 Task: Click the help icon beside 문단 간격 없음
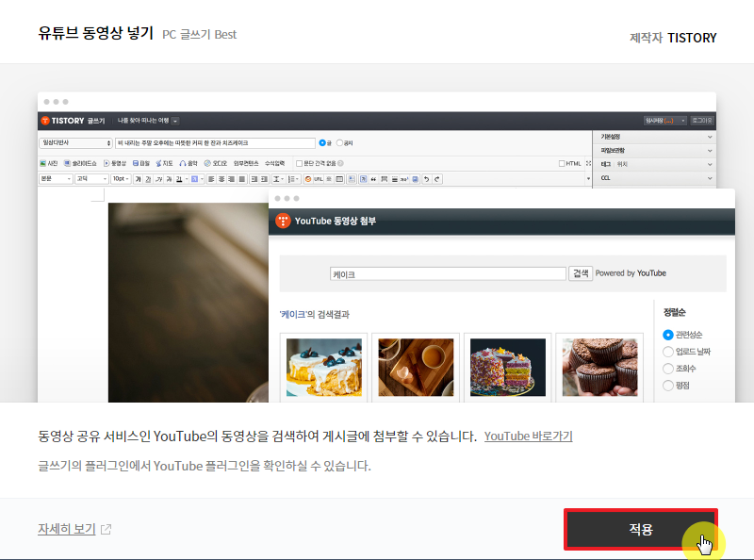(340, 164)
